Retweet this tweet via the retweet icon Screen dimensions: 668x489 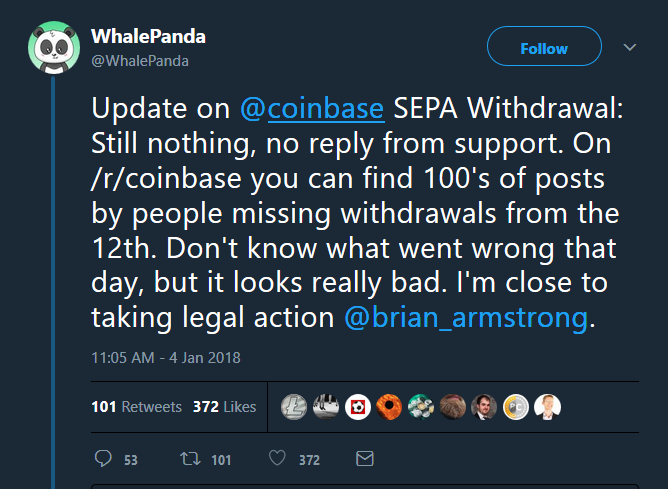click(189, 459)
